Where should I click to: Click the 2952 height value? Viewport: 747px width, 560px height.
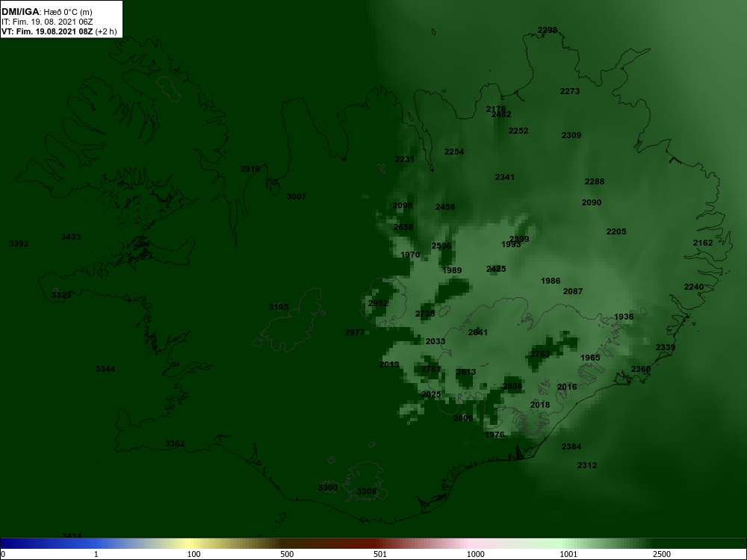pos(378,303)
